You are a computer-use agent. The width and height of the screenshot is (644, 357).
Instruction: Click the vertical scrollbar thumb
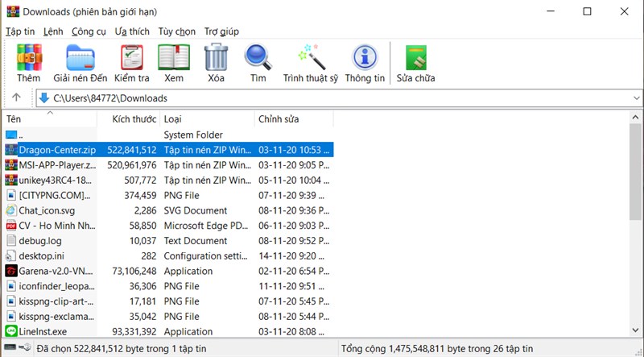click(635, 172)
